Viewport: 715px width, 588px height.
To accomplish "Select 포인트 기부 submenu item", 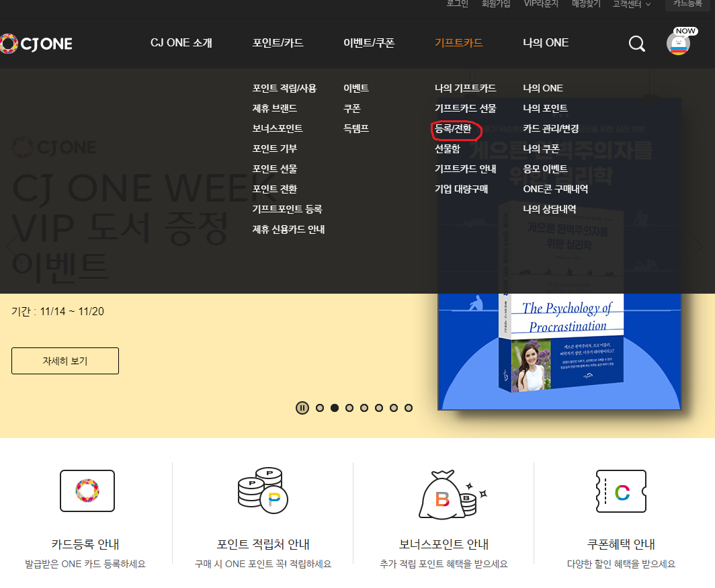I will pos(274,149).
